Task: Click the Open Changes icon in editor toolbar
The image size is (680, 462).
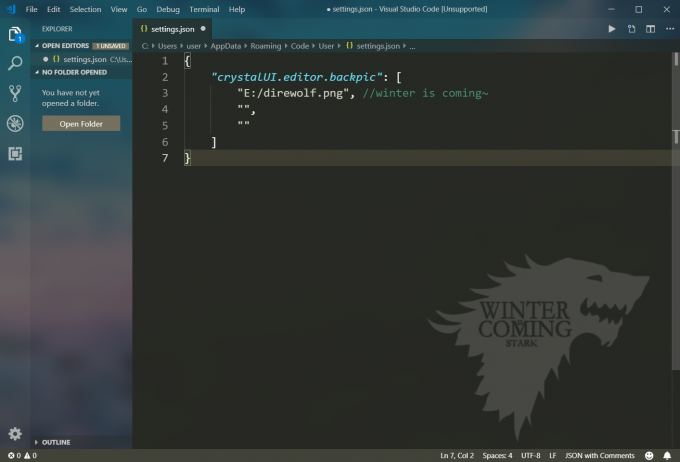Action: click(631, 29)
